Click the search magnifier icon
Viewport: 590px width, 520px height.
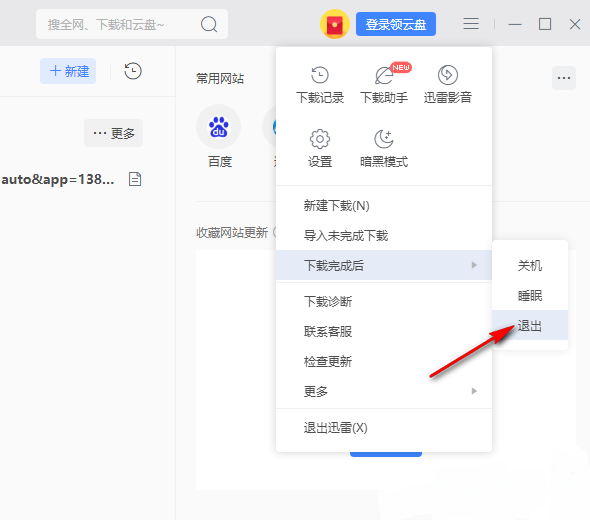(x=209, y=24)
